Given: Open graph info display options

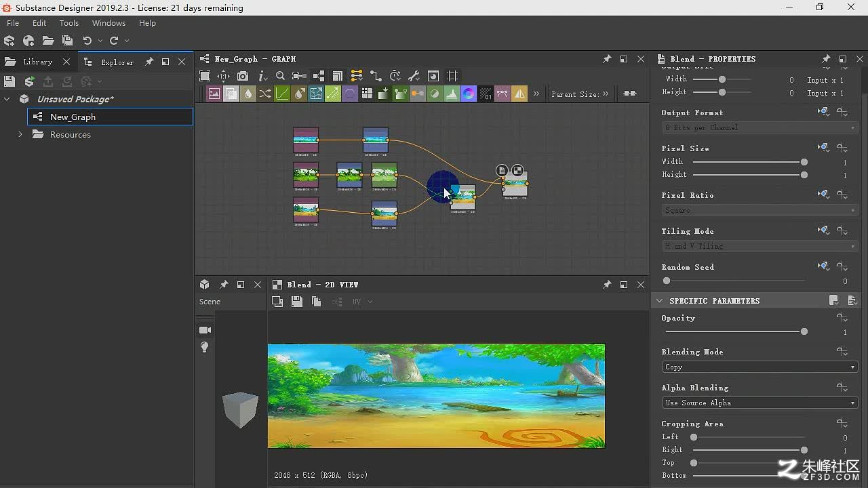Looking at the screenshot, I should tap(262, 76).
